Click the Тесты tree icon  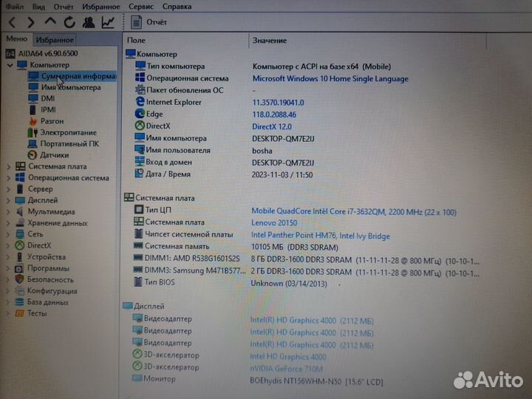point(19,313)
